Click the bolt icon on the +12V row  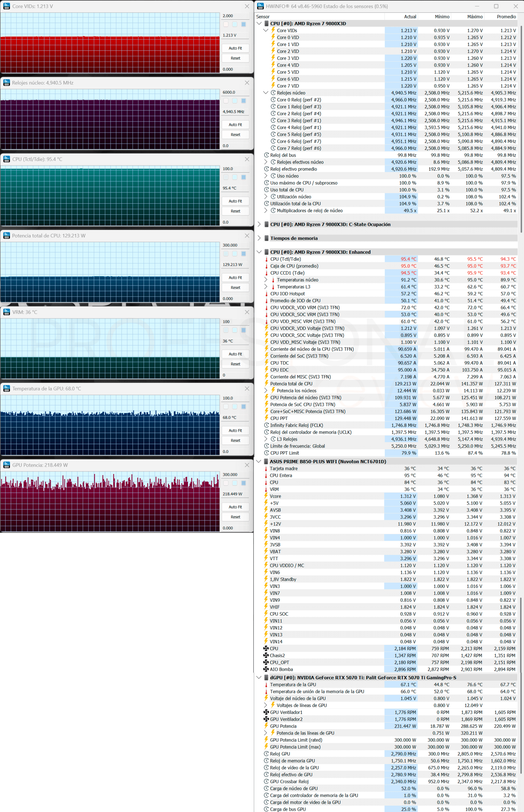(266, 524)
